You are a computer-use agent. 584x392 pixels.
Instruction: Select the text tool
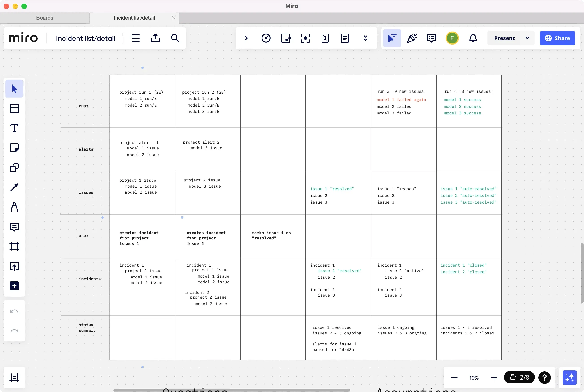pos(14,128)
